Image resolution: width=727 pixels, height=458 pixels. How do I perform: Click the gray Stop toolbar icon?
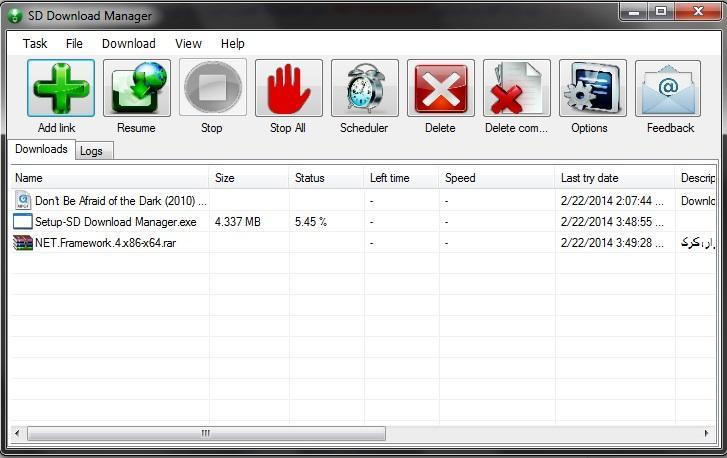(213, 88)
